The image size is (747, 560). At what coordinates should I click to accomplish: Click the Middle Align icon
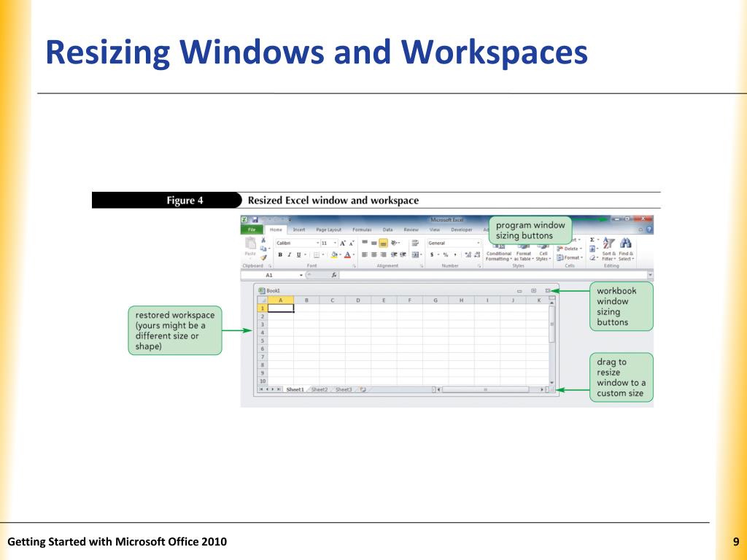click(x=374, y=243)
